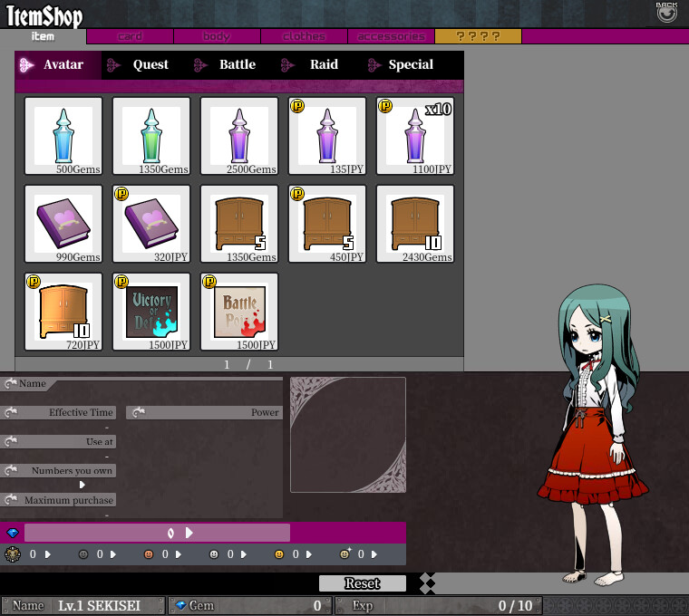Click the orange face coin icon
Screen dimensions: 689x616
(x=149, y=554)
